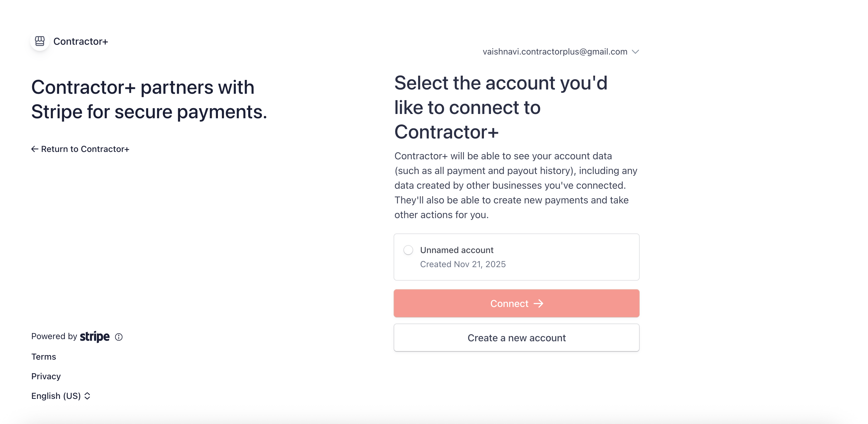Select the Unnamed account radio button

408,250
